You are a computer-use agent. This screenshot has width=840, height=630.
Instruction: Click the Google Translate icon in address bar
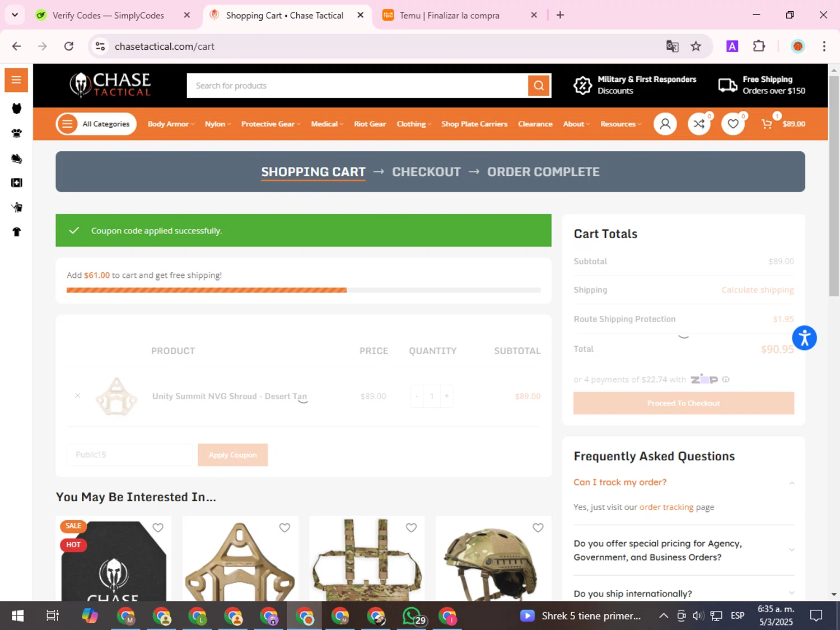(672, 46)
